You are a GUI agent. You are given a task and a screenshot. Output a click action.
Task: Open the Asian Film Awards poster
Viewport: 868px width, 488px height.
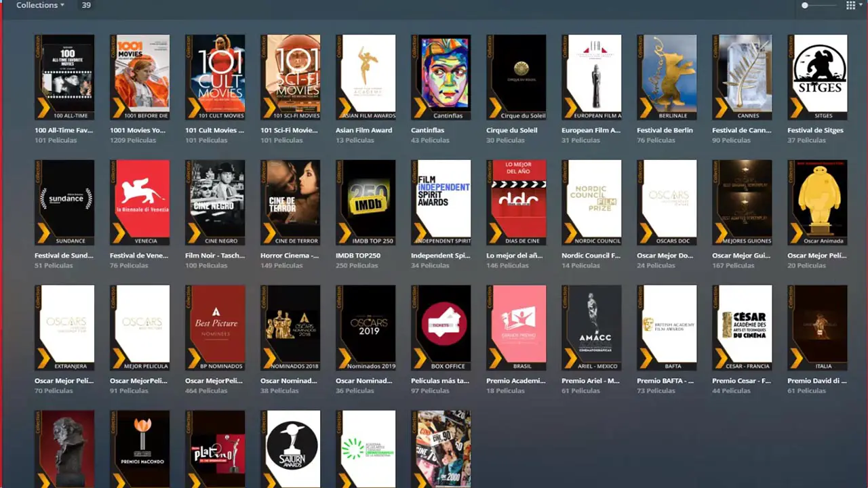(366, 77)
